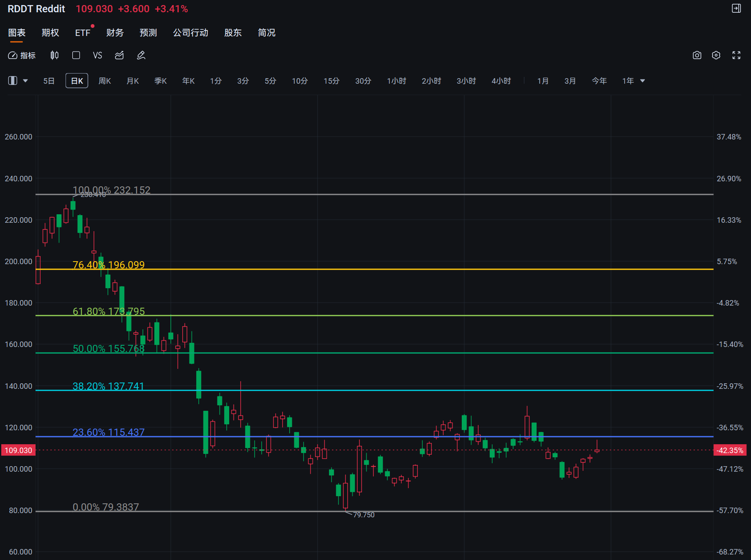
Task: Switch to the 30分 interval
Action: tap(363, 81)
